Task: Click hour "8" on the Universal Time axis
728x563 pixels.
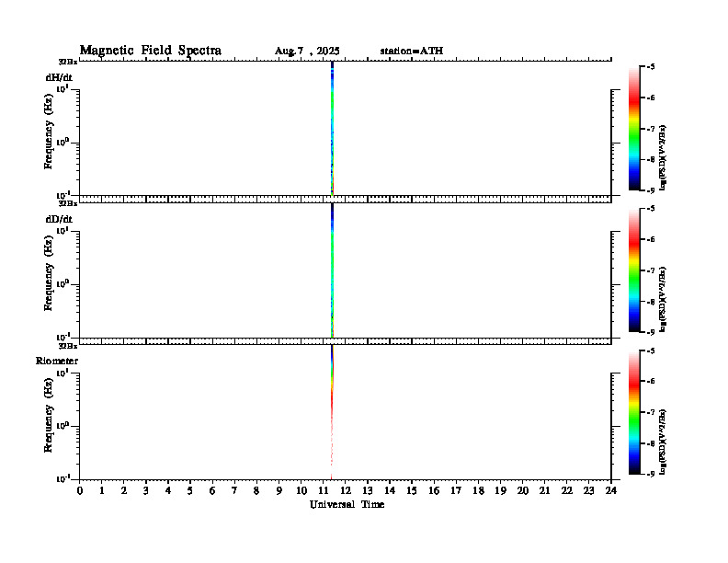Action: coord(256,490)
